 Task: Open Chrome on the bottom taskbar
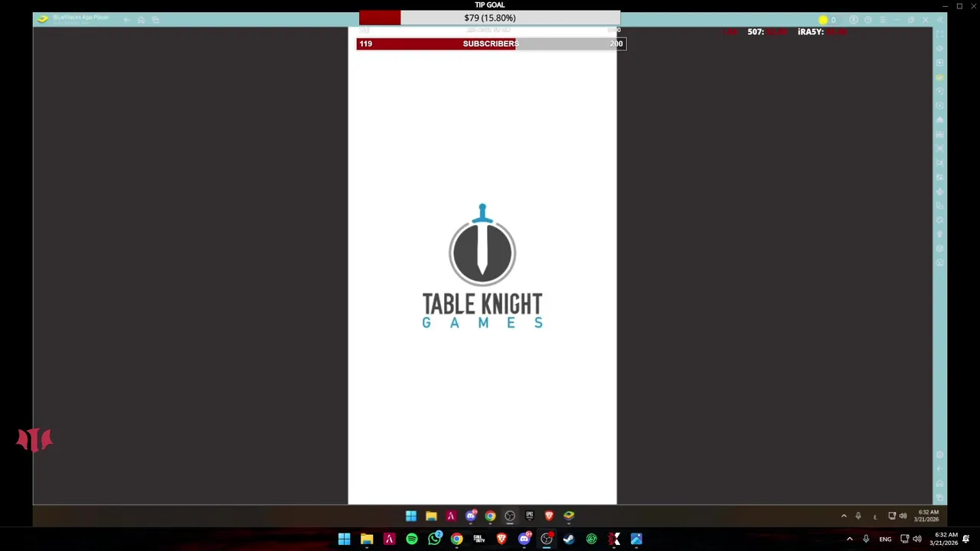coord(456,540)
